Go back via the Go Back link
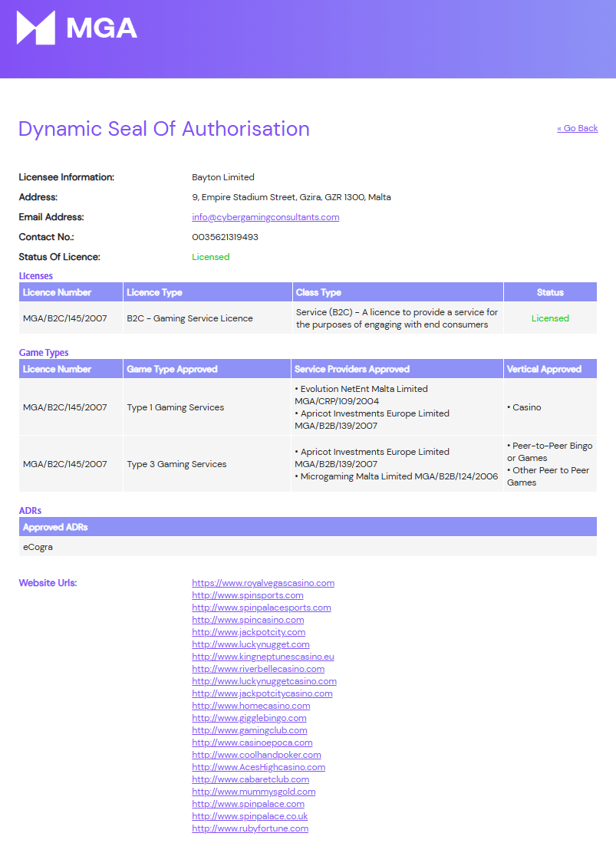The width and height of the screenshot is (616, 843). [578, 128]
